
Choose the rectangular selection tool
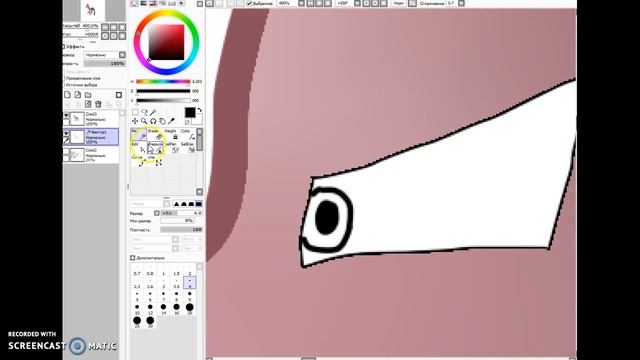[135, 112]
